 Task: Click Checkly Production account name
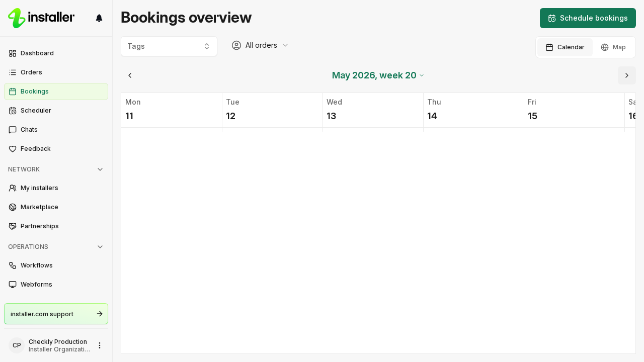[x=58, y=342]
